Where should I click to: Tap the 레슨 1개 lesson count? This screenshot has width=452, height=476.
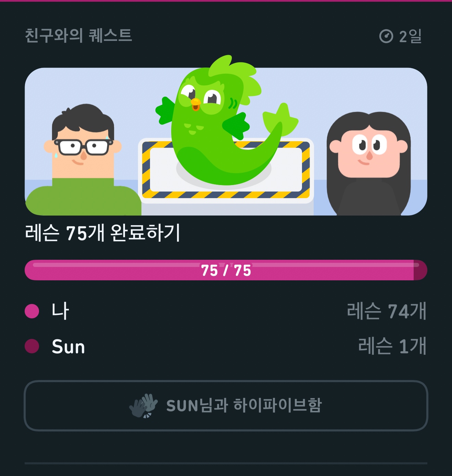(392, 346)
